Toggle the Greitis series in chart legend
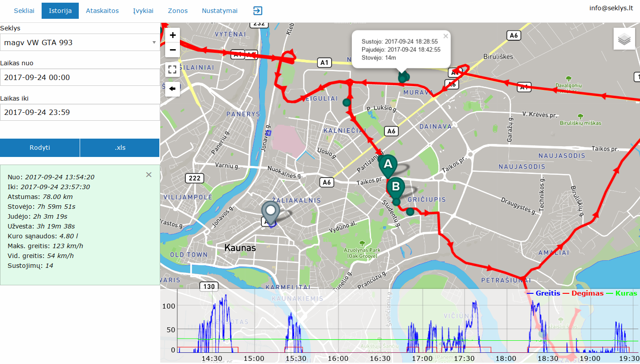 click(543, 293)
